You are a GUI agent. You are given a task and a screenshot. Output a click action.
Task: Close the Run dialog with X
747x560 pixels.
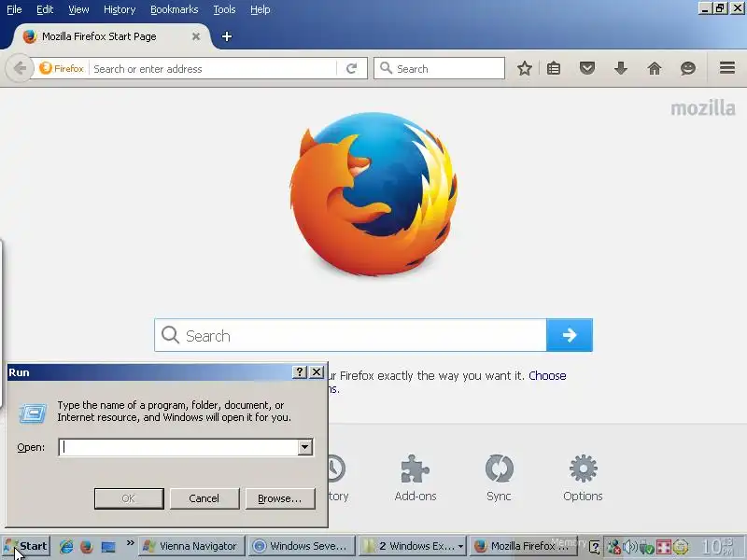tap(317, 372)
